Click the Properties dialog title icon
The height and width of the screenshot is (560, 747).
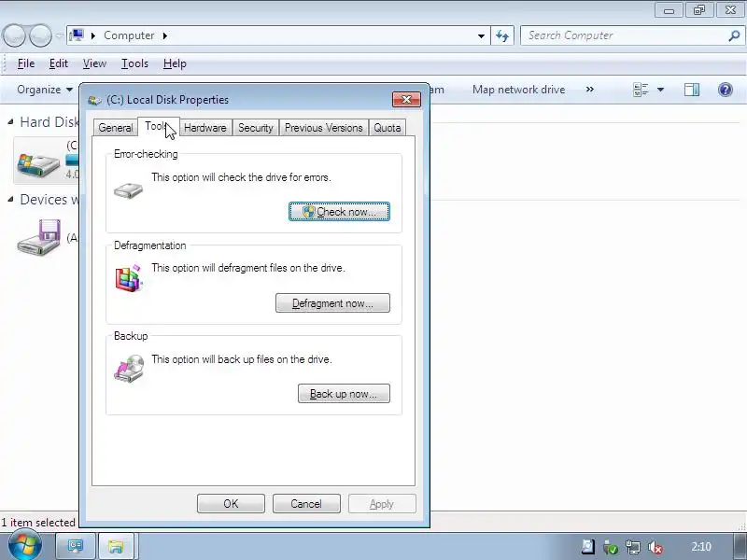click(95, 100)
